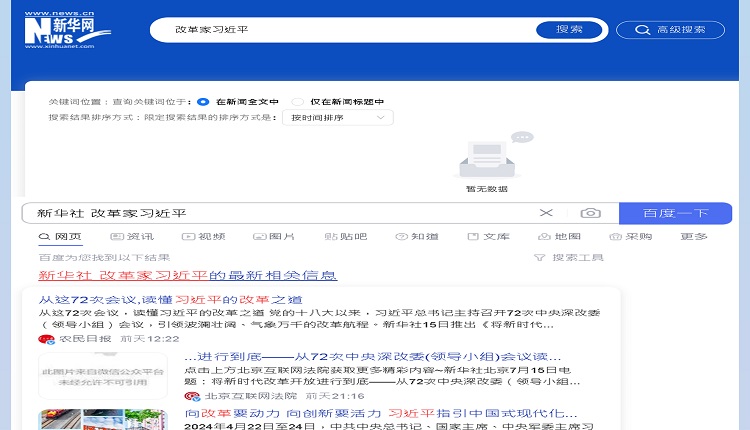This screenshot has height=430, width=750.
Task: Open 新华社 改革家习近平的最新相关信息 link
Action: point(188,275)
